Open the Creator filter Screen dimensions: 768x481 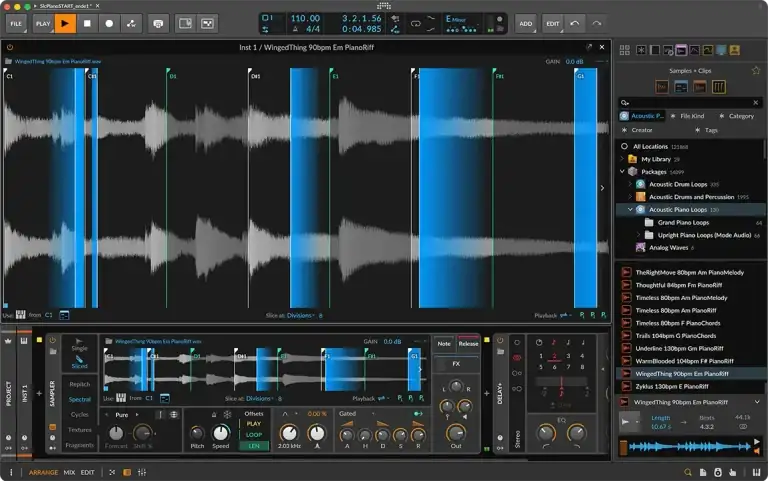(637, 130)
